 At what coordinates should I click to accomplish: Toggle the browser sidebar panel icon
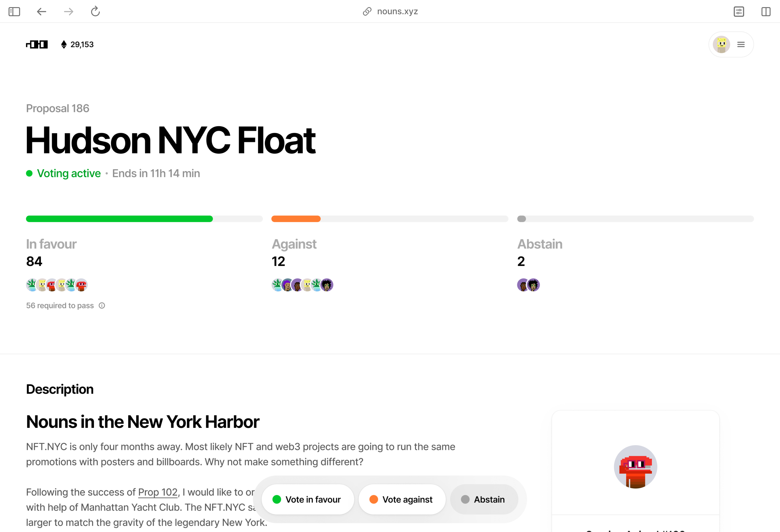[14, 12]
